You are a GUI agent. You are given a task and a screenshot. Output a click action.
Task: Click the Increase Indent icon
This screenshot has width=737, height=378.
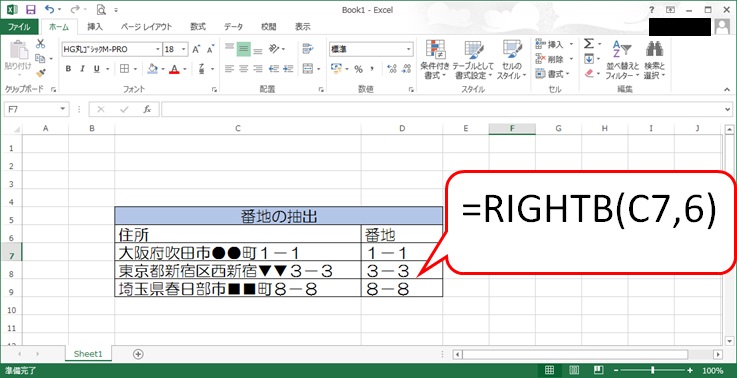288,69
